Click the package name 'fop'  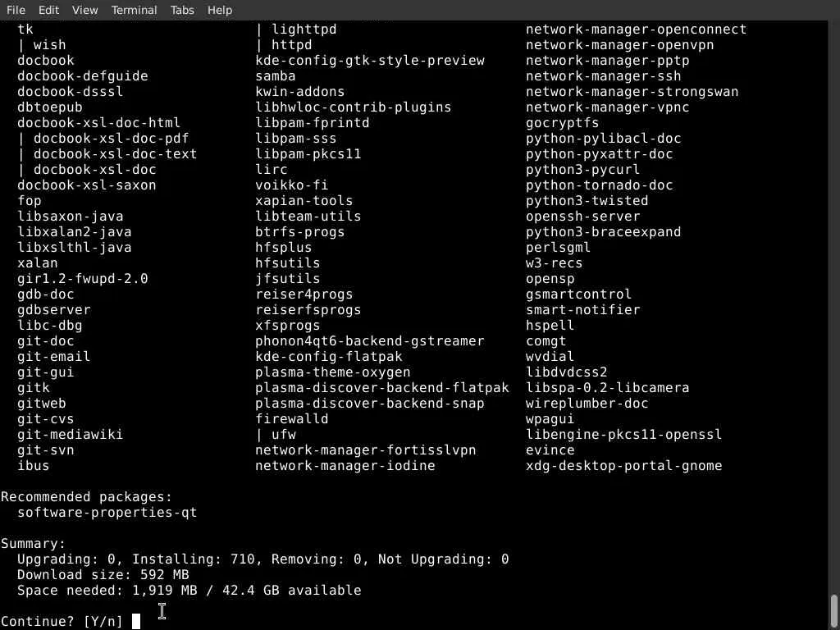pos(30,201)
